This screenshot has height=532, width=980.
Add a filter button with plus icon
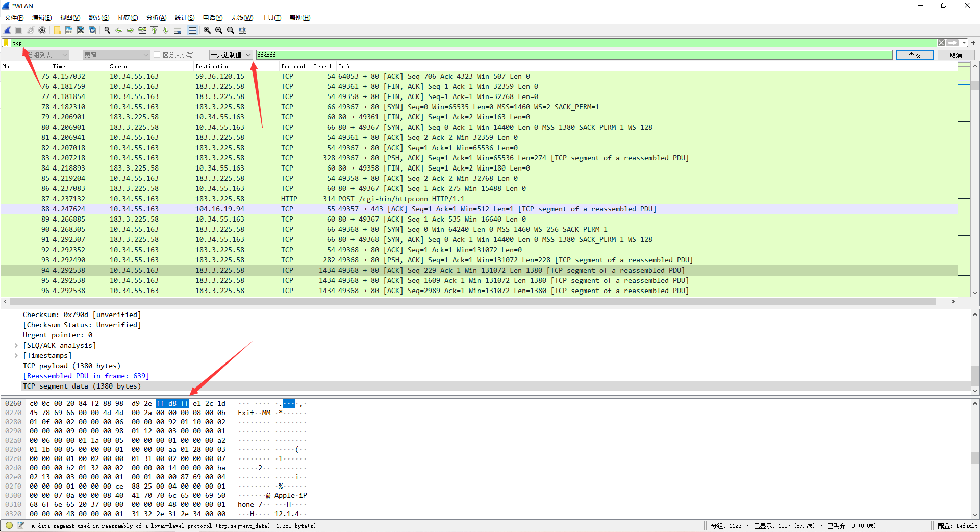pos(973,43)
